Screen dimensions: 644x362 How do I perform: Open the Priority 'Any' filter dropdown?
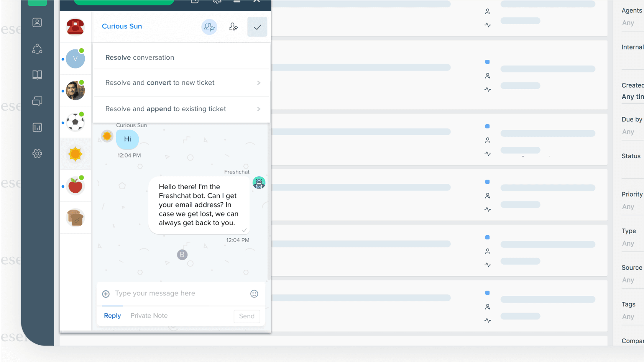pyautogui.click(x=628, y=206)
